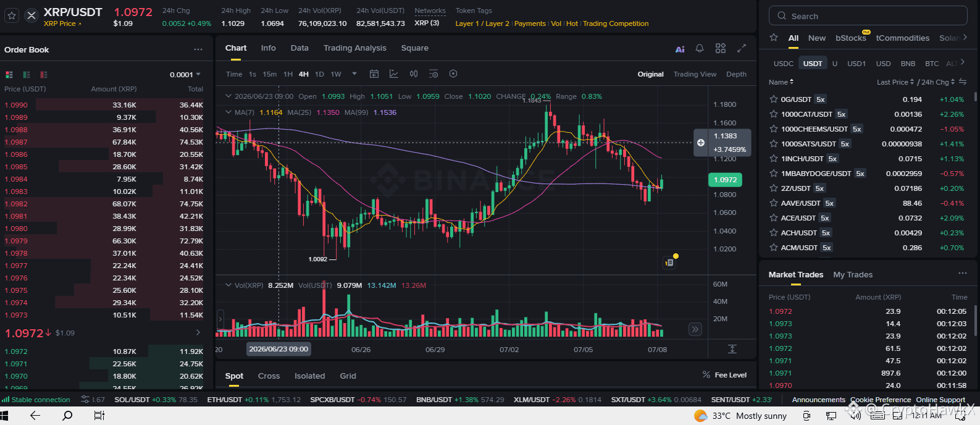Open Order Book more options menu
This screenshot has height=425, width=980.
click(198, 49)
